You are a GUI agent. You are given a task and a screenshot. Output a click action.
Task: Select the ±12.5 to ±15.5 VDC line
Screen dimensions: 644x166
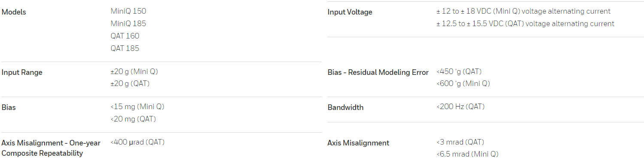pos(525,24)
